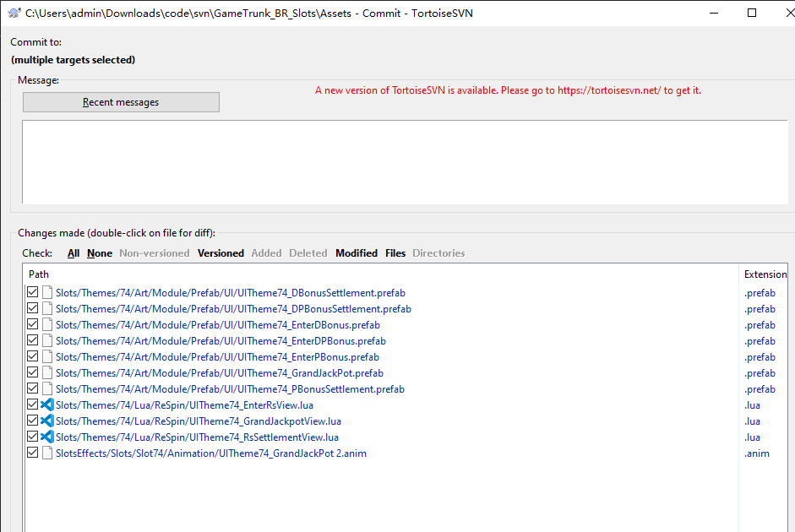Click file icon of UITheme74_GrandJackPot.prefab

[x=47, y=373]
